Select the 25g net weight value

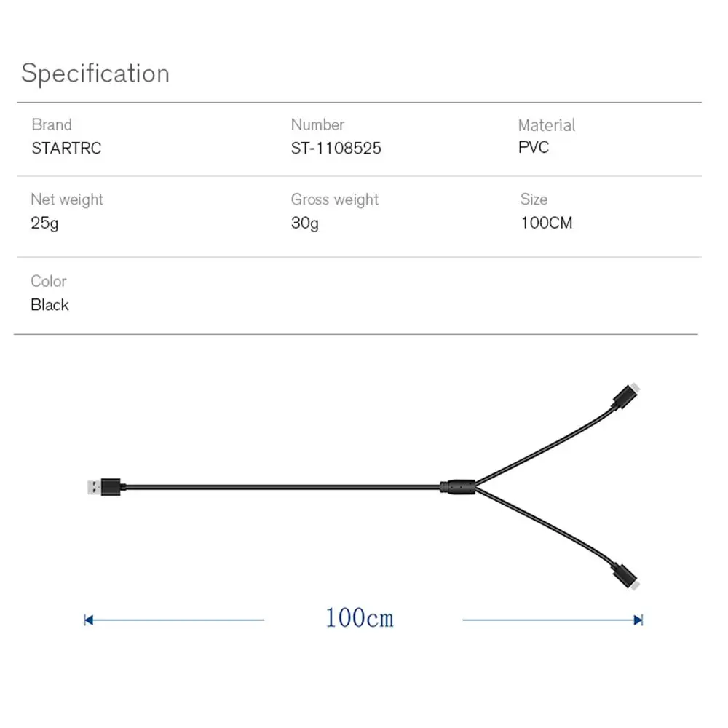pos(44,223)
